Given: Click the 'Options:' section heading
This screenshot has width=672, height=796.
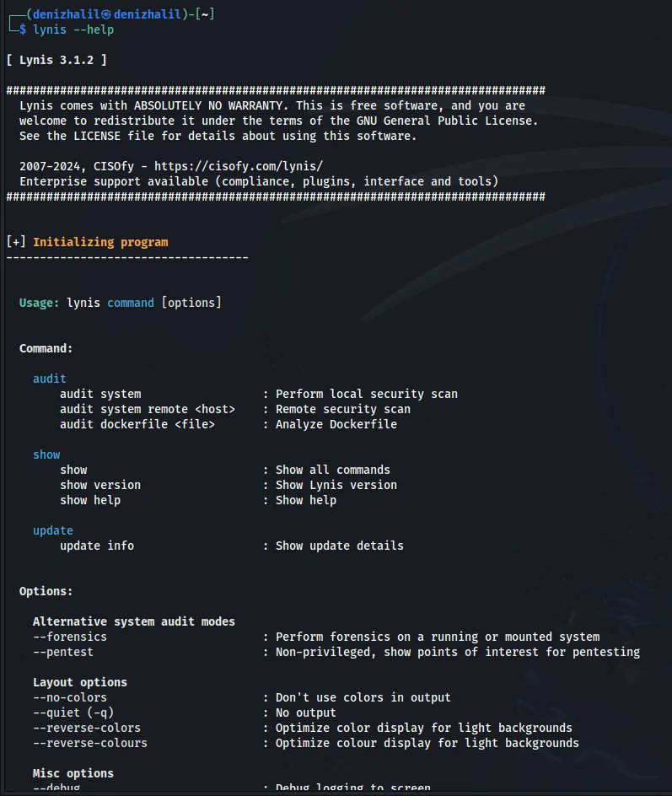Looking at the screenshot, I should point(46,591).
